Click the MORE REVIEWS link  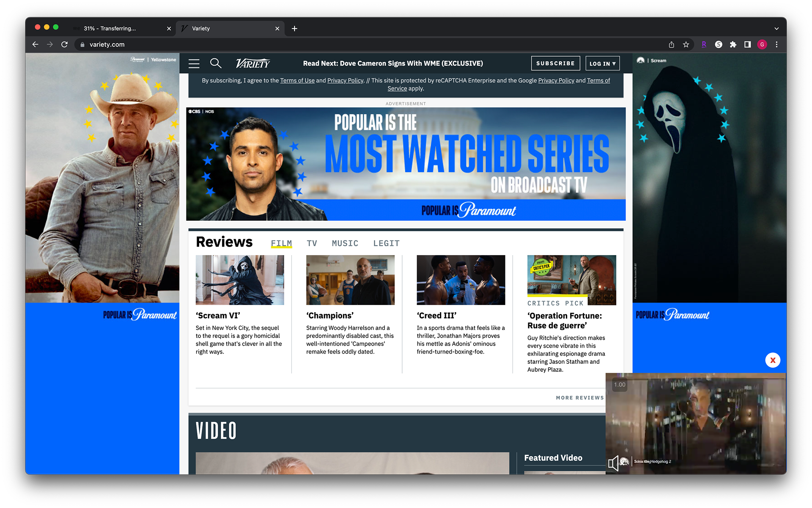coord(580,398)
